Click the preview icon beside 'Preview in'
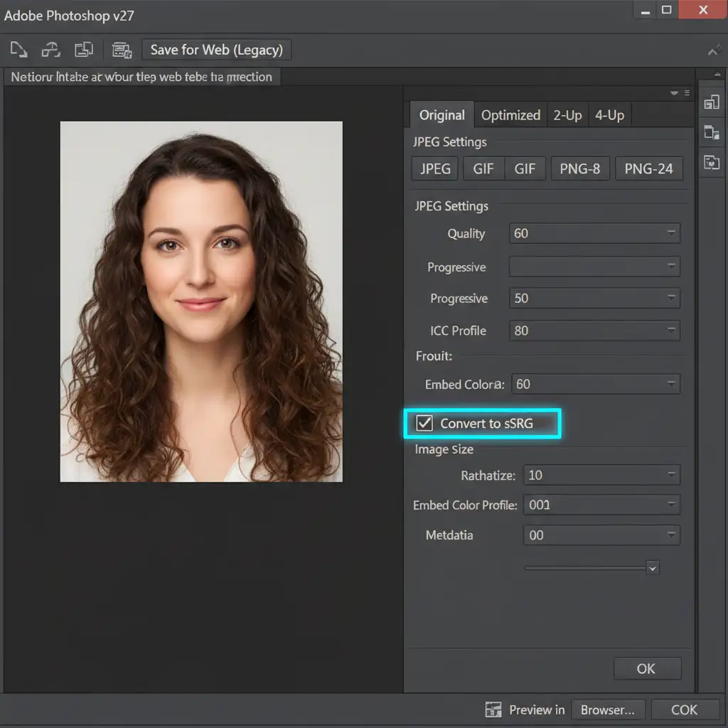728x728 pixels. 493,710
